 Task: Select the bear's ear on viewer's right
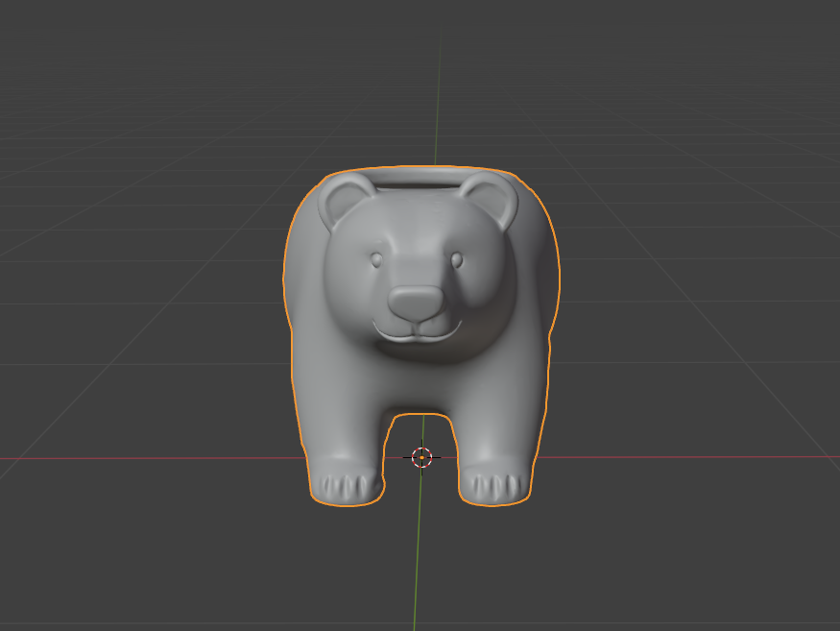coord(489,201)
